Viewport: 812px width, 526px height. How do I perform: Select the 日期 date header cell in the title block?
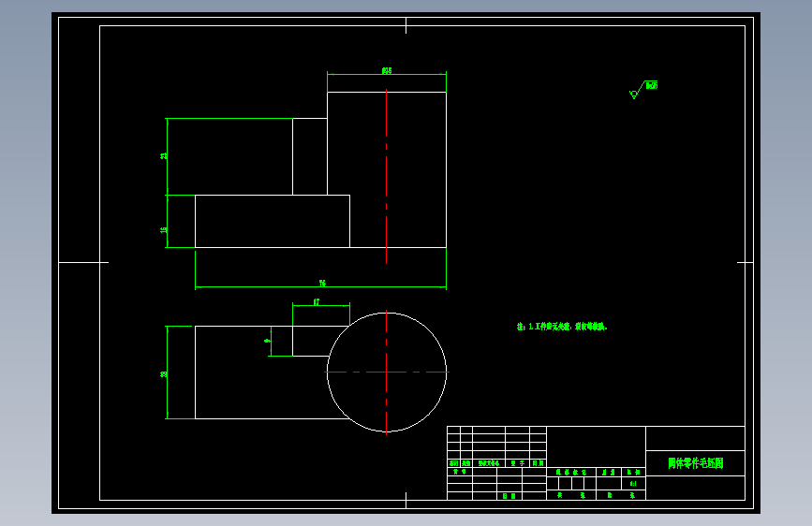click(x=538, y=463)
